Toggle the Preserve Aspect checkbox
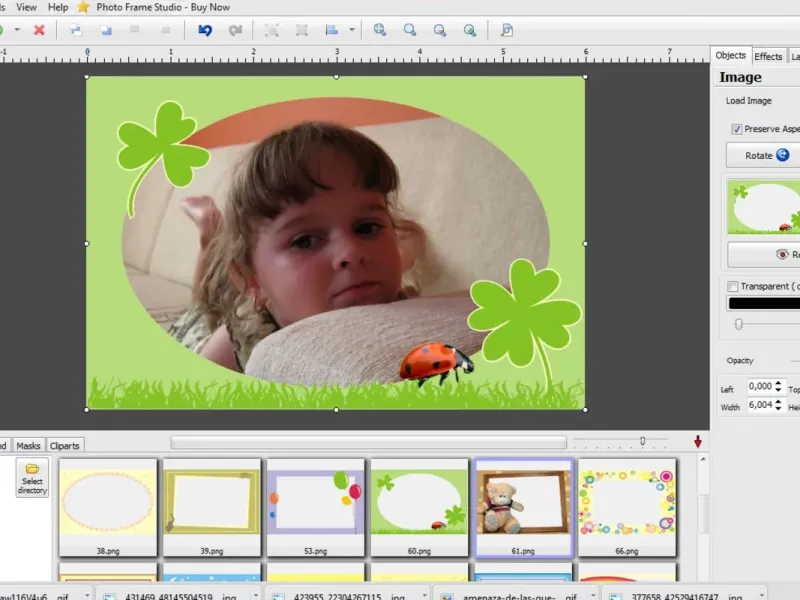Screen dimensions: 800x600 pos(737,129)
